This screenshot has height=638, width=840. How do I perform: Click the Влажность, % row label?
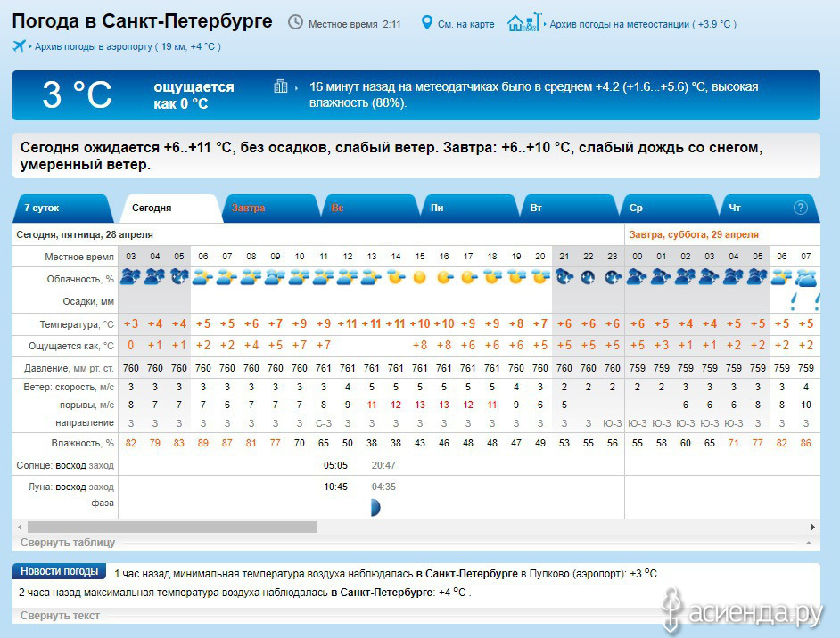coord(83,443)
